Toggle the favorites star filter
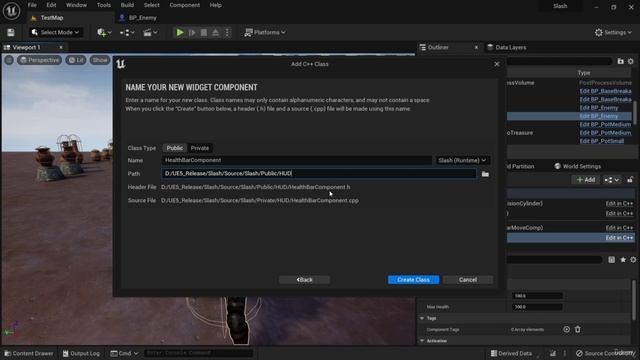Screen dimensions: 640x360 coord(623,260)
